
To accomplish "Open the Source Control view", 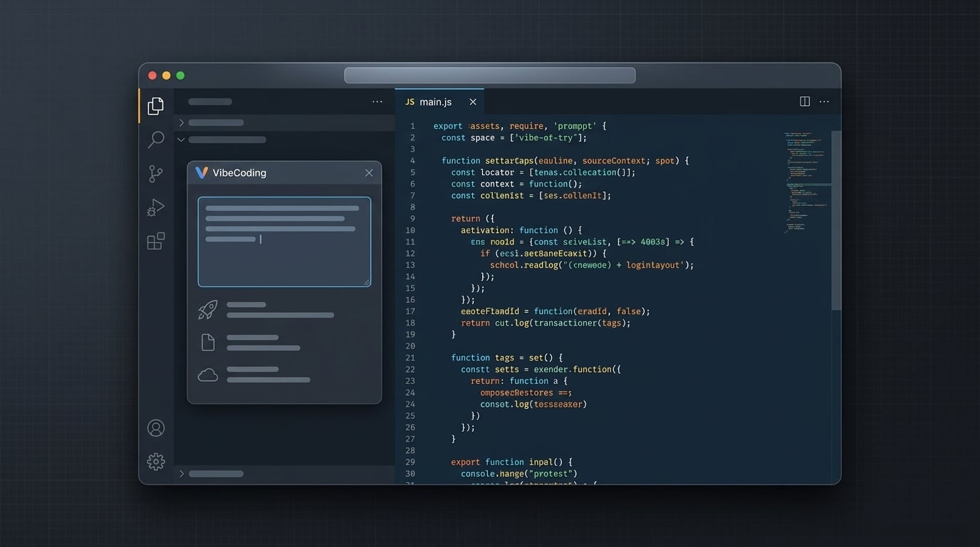I will pos(155,174).
